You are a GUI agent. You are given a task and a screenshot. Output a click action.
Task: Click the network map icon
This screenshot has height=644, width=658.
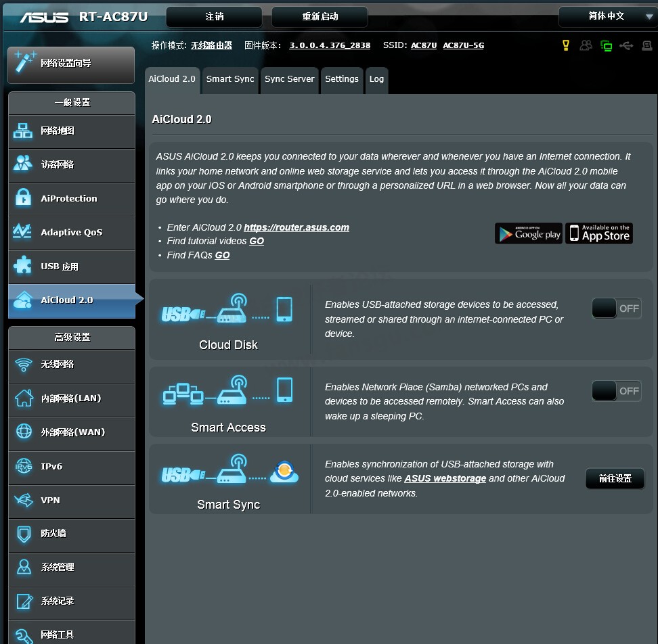22,131
